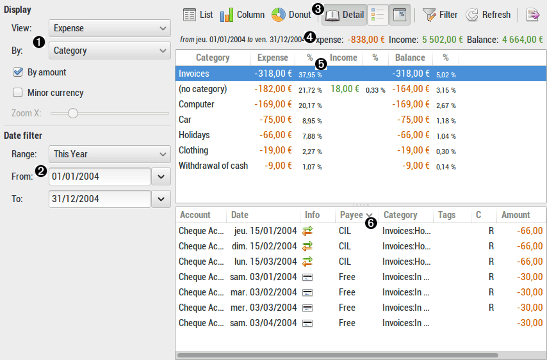
Task: Toggle the chart legend button
Action: coord(378,15)
